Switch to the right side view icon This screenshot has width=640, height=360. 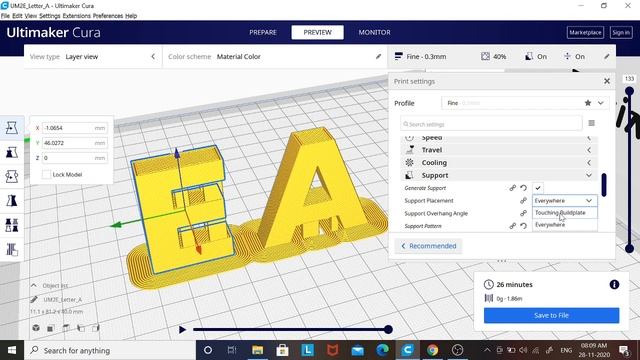(96, 328)
